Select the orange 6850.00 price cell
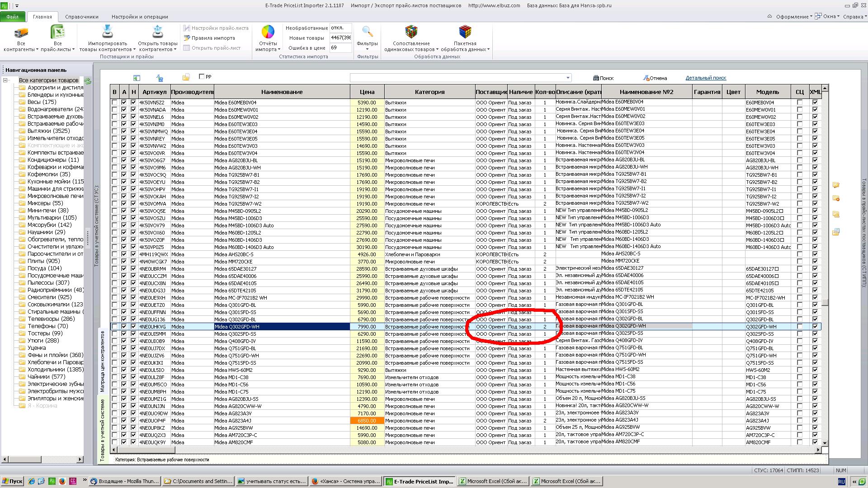Image resolution: width=868 pixels, height=488 pixels. [x=367, y=420]
